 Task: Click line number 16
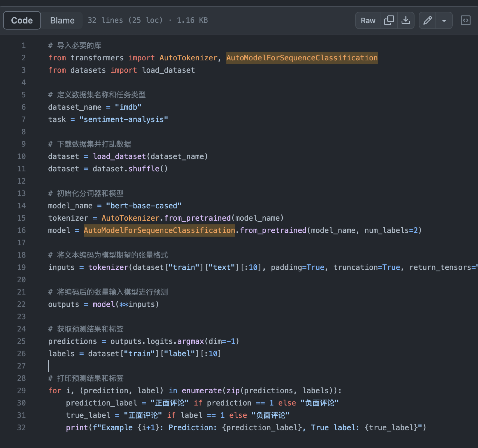[x=21, y=230]
